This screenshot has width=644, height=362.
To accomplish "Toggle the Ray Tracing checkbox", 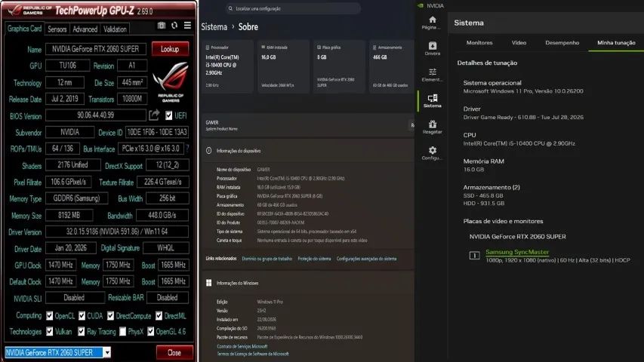I will (x=82, y=331).
